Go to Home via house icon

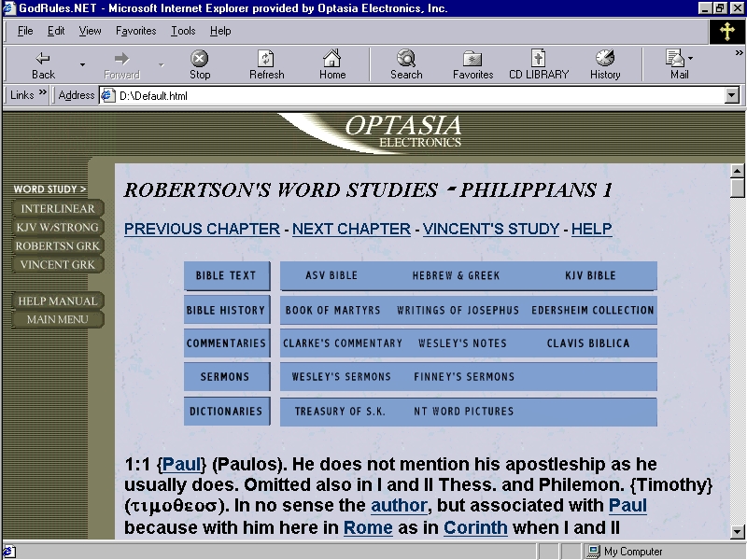click(331, 58)
